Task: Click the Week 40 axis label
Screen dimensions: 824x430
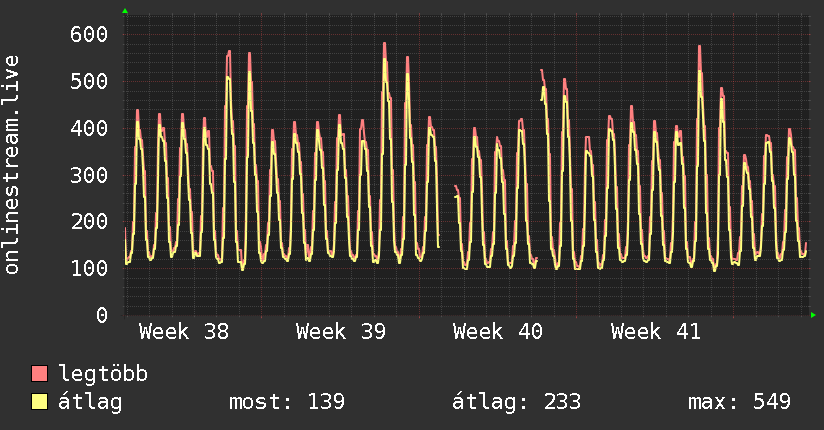Action: click(498, 332)
